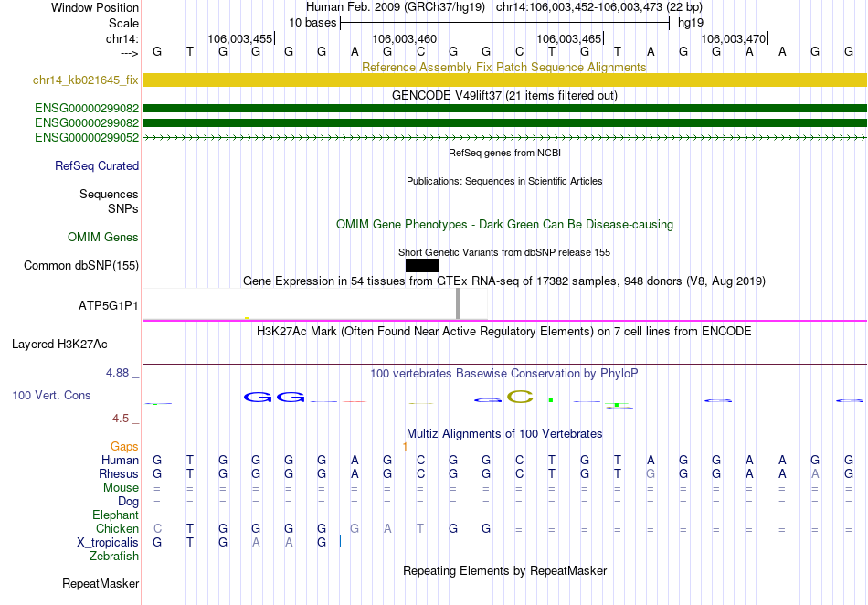Click the Reference Assembly Fix Patch title

tap(503, 67)
